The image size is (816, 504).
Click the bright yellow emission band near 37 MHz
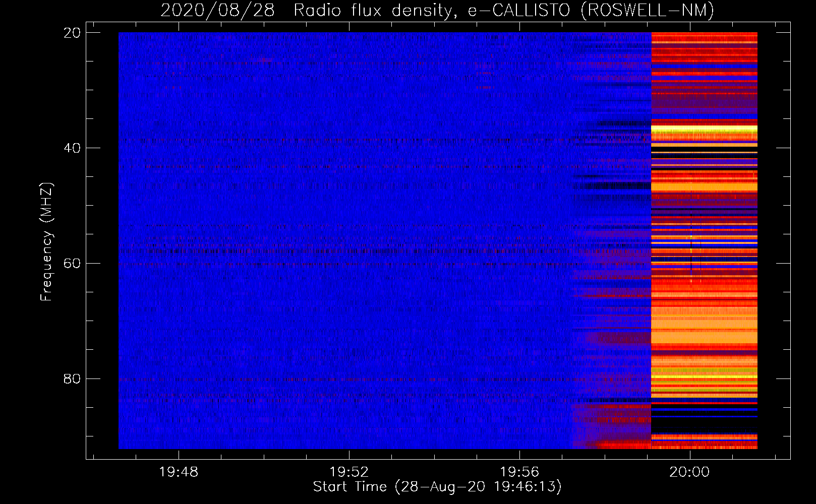[x=704, y=130]
